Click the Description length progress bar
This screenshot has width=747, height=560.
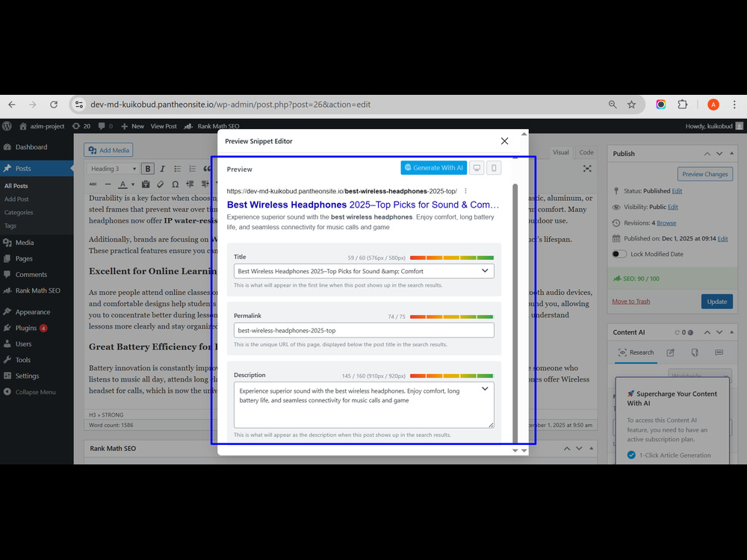(452, 376)
